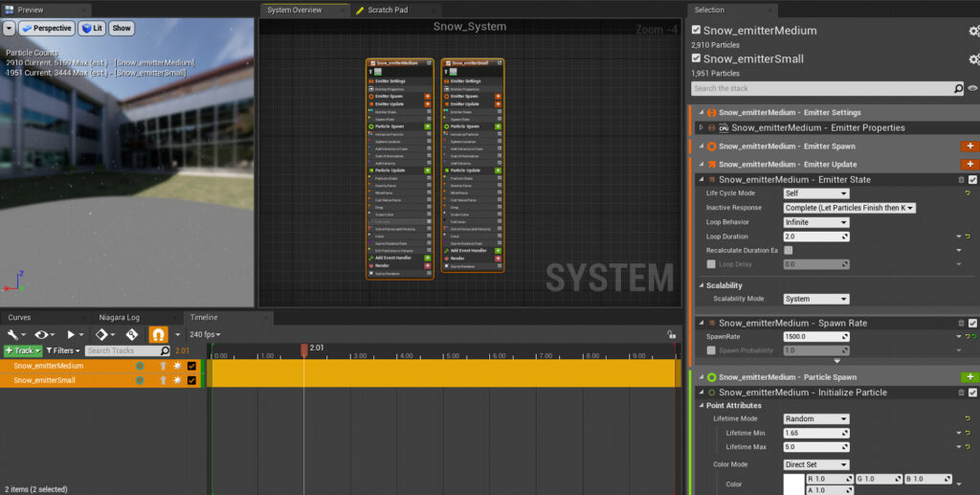Switch to the Niagara Log tab

click(120, 317)
